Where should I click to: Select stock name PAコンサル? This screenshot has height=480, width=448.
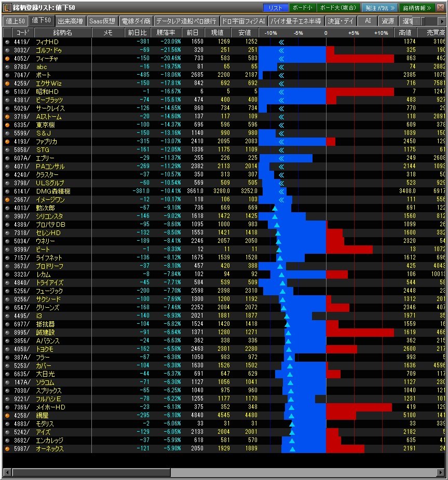click(x=50, y=167)
